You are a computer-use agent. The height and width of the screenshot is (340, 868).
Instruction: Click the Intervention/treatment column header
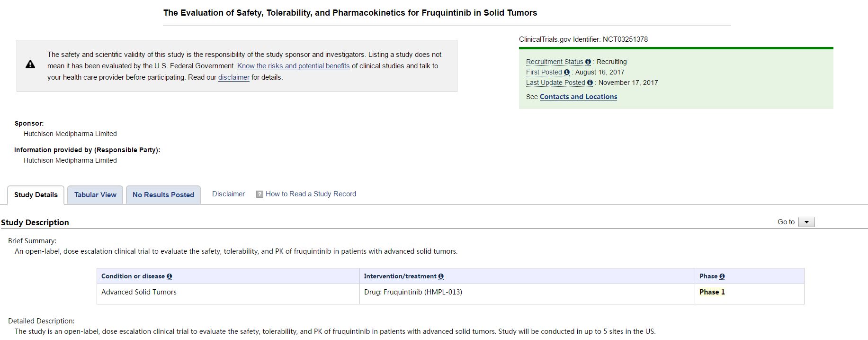(400, 276)
